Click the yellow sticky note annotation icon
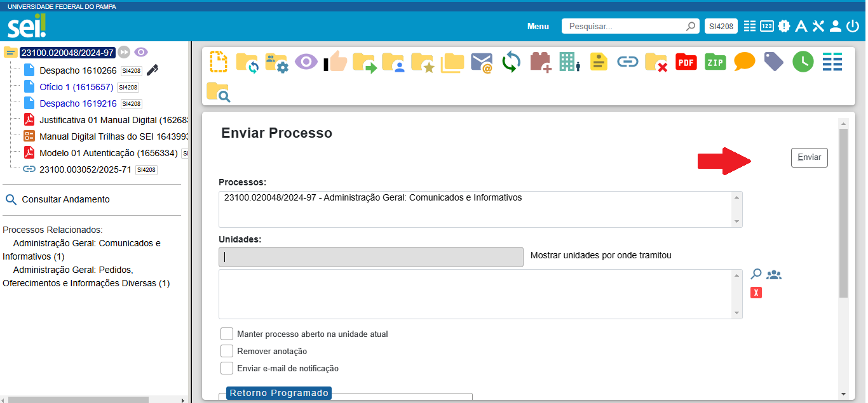The image size is (868, 403). (599, 62)
